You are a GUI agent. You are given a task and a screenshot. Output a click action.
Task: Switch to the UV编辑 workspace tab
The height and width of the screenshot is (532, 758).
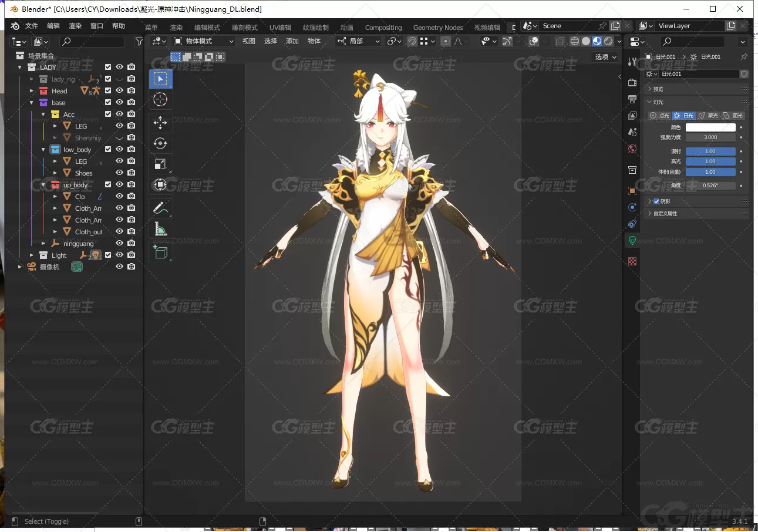coord(280,28)
